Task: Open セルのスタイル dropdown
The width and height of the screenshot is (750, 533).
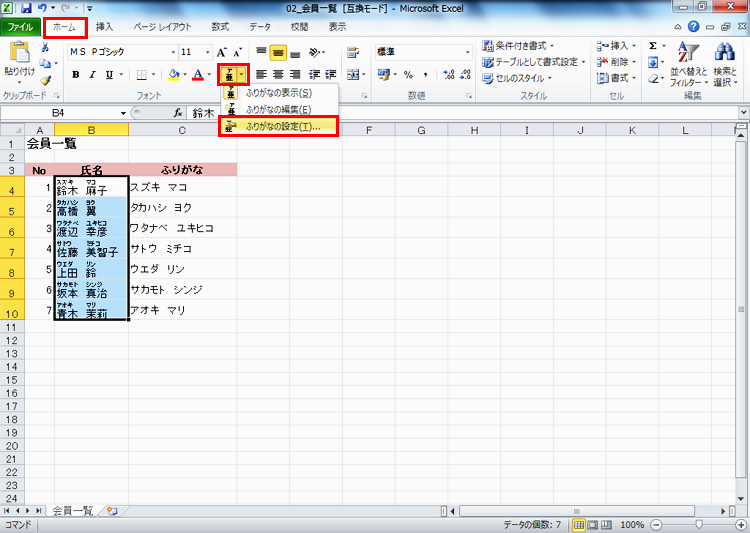Action: tap(517, 78)
